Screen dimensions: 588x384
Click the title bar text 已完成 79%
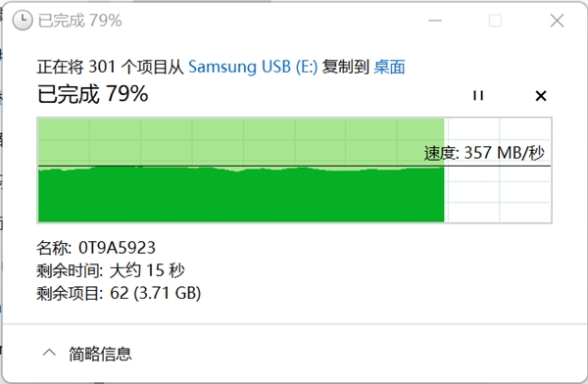tap(80, 21)
